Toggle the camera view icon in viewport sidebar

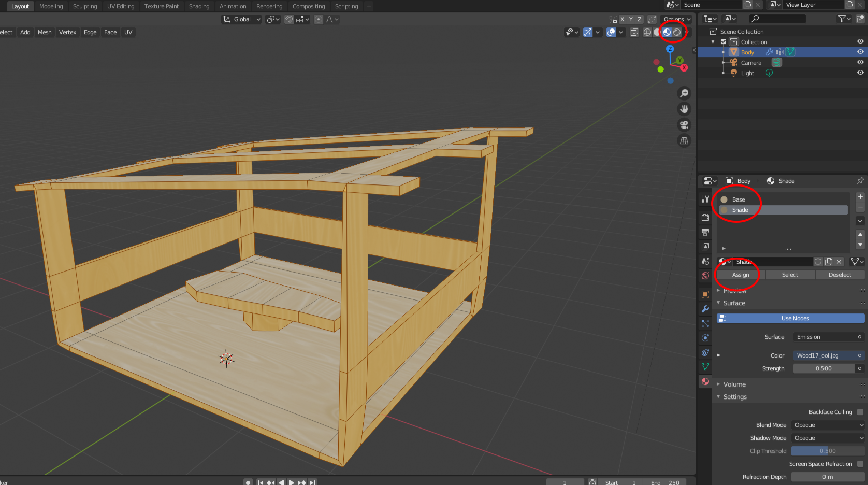tap(684, 125)
